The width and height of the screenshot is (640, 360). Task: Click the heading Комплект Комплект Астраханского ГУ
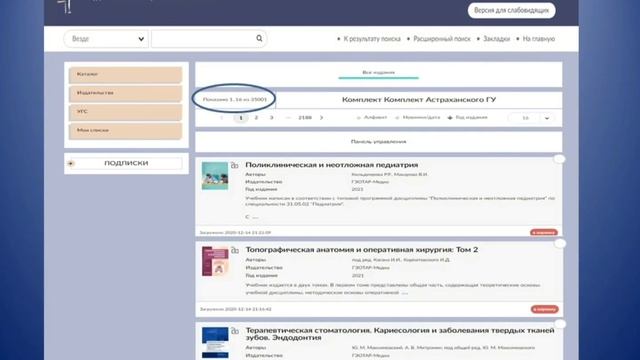pyautogui.click(x=419, y=100)
